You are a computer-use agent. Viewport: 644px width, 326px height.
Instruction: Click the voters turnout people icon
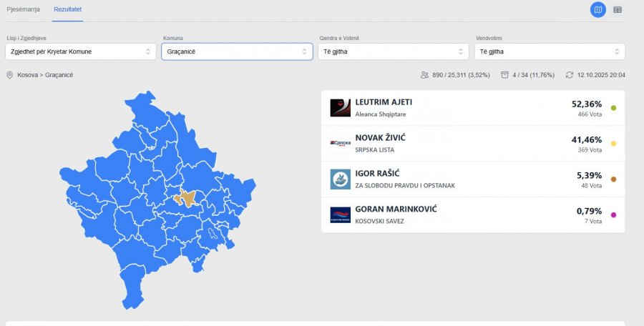tap(425, 75)
